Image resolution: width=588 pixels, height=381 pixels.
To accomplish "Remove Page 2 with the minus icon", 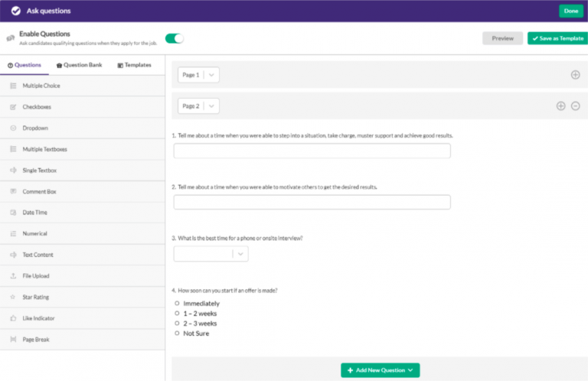I will 575,106.
